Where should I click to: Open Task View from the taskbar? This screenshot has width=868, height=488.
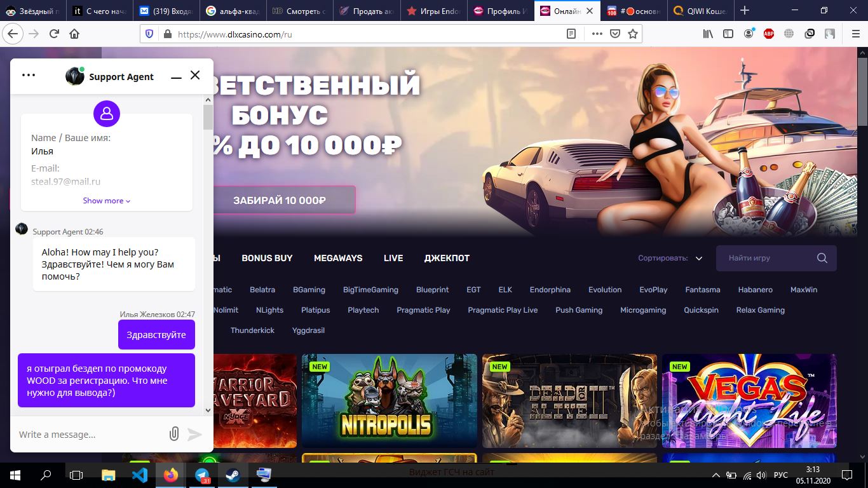coord(76,475)
